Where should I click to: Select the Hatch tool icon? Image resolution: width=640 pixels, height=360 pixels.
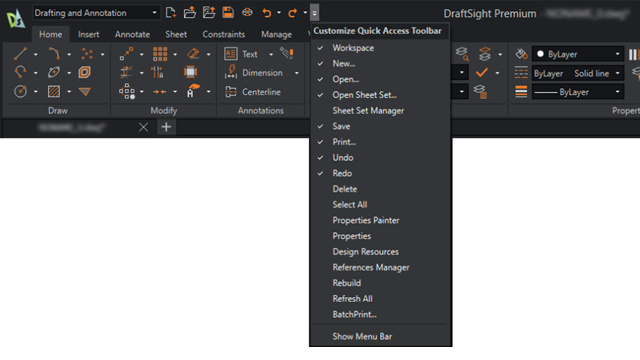pyautogui.click(x=53, y=91)
